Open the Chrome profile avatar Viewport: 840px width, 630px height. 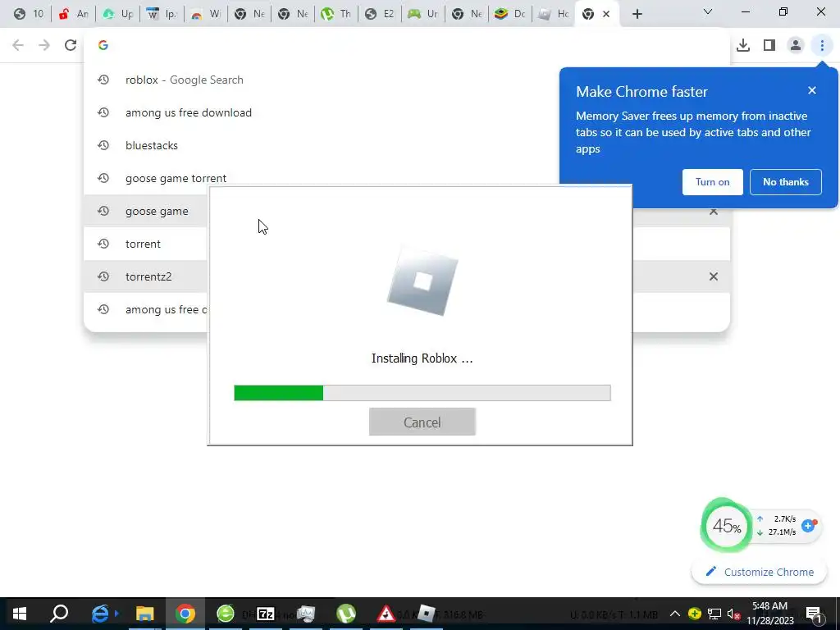796,45
